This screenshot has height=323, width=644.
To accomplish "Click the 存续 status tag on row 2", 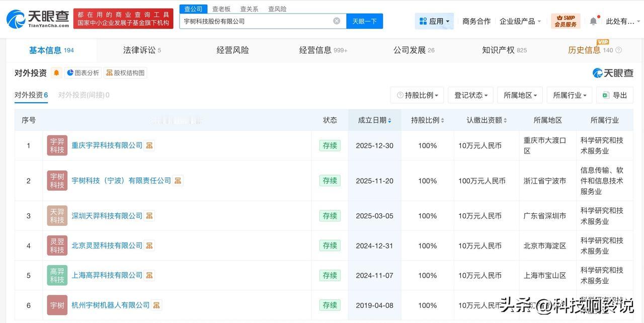I will tap(330, 181).
